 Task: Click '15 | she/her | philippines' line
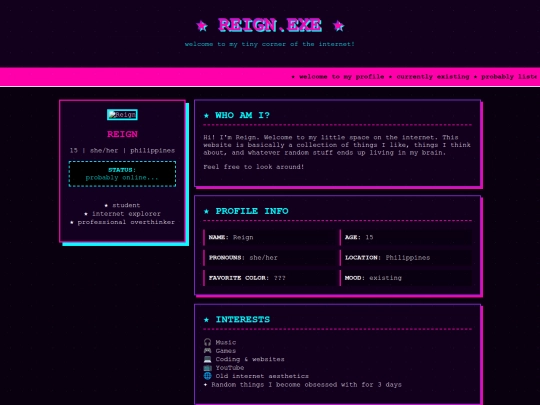pyautogui.click(x=122, y=150)
